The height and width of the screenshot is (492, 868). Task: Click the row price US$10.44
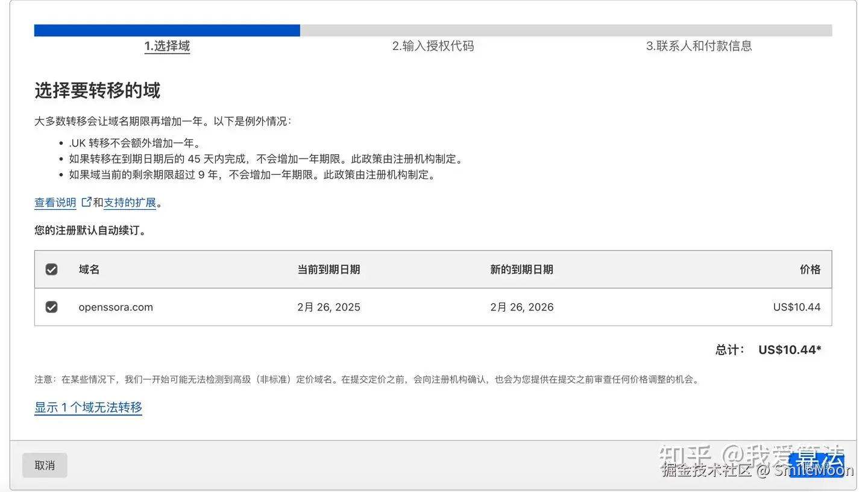pos(797,307)
